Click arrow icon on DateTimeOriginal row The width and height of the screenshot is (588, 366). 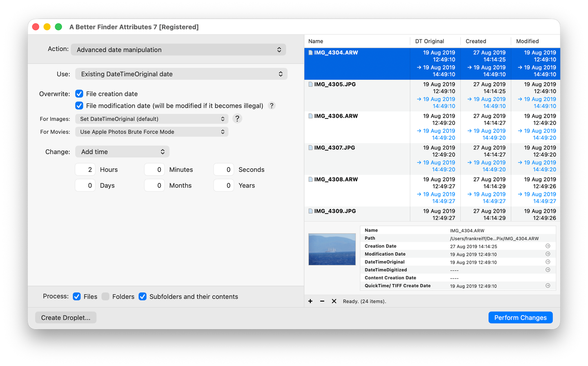click(x=548, y=262)
